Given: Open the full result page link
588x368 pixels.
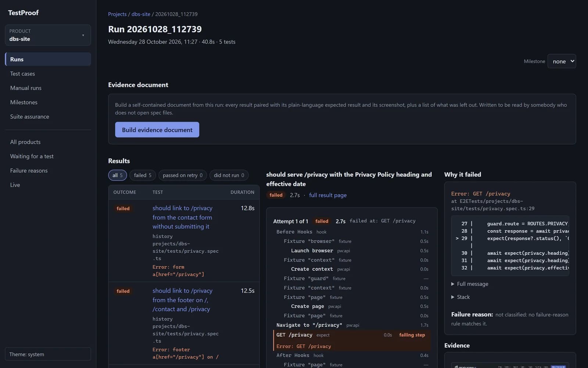Looking at the screenshot, I should pos(328,195).
